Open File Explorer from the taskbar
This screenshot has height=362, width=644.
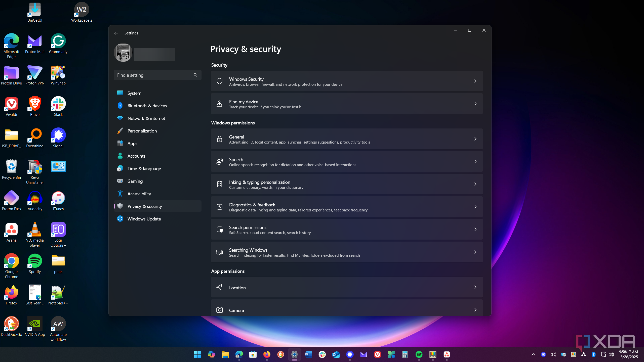[x=225, y=354]
